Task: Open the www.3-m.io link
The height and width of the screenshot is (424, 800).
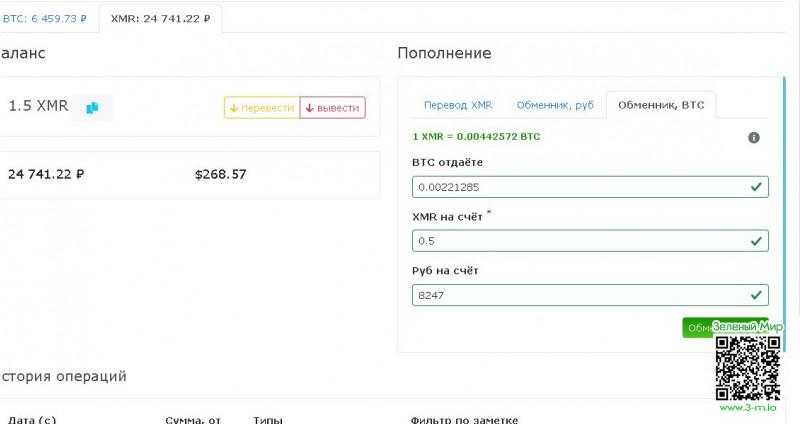Action: [x=748, y=407]
